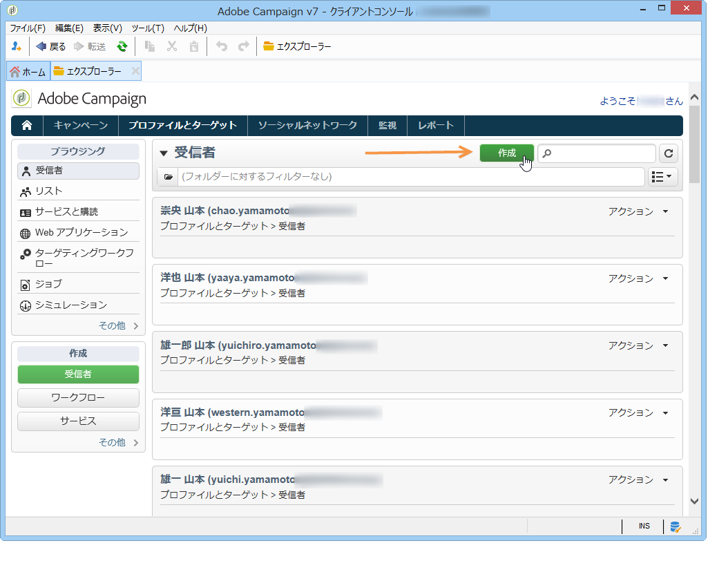Open アクション dropdown for yuichi.yamamoto
Screen dimensions: 728x561
(638, 479)
